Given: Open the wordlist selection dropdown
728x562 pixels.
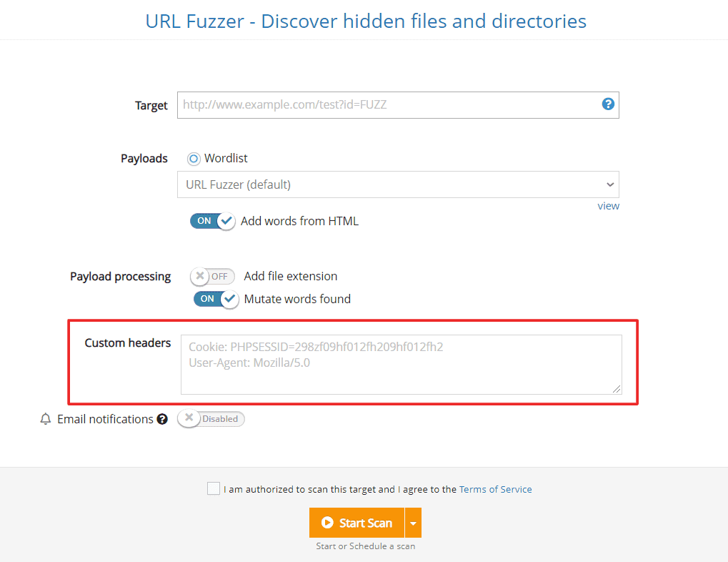Looking at the screenshot, I should [398, 184].
